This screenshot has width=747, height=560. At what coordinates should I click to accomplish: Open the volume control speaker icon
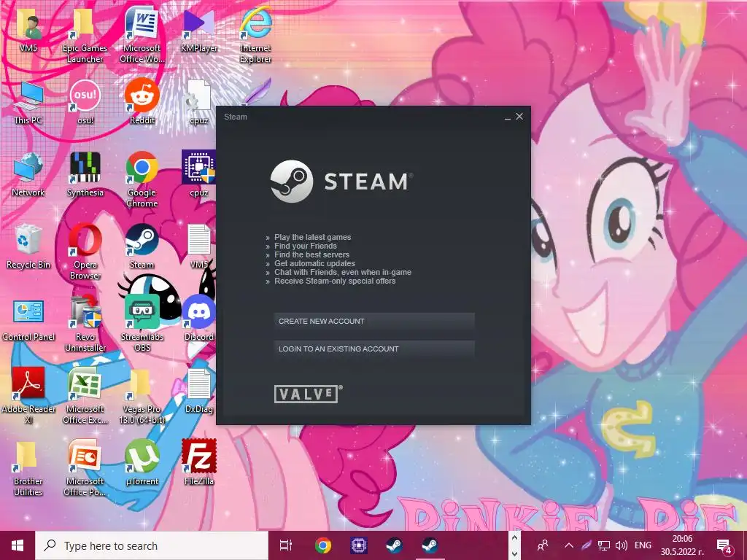pos(621,545)
